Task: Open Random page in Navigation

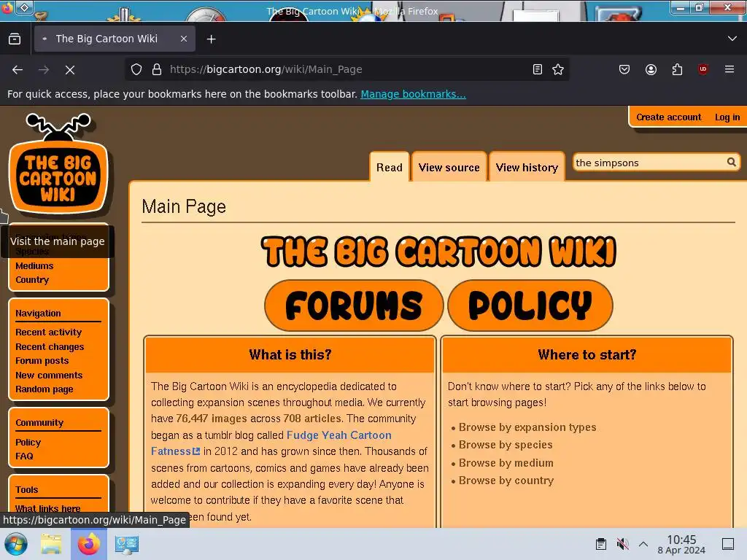Action: coord(44,389)
